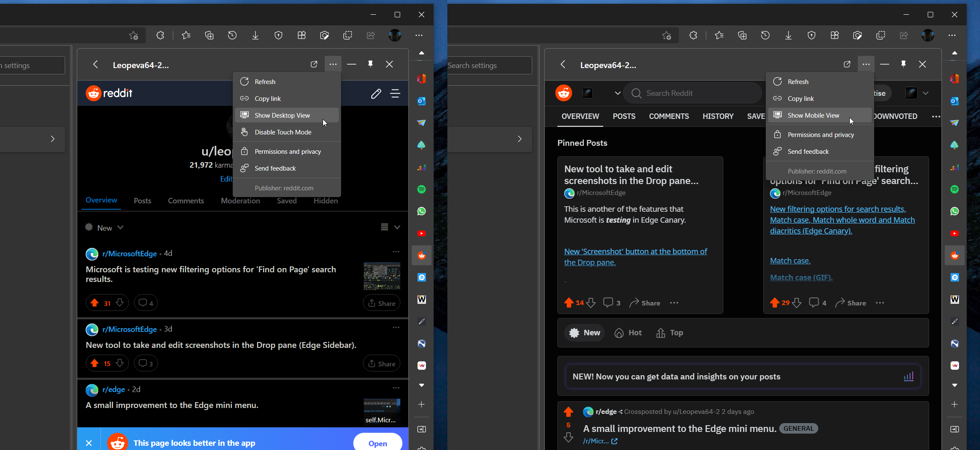
Task: Show more profile tabs via ellipsis in right window
Action: click(x=936, y=116)
